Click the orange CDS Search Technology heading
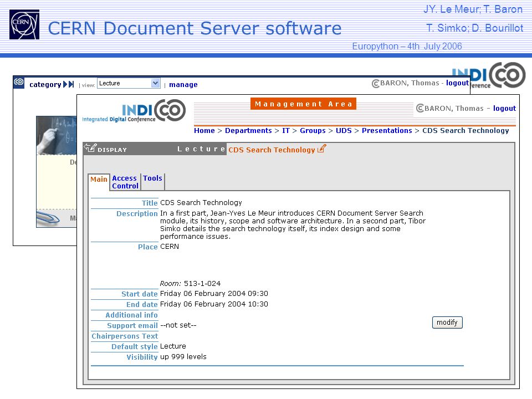The height and width of the screenshot is (399, 532). [x=272, y=150]
